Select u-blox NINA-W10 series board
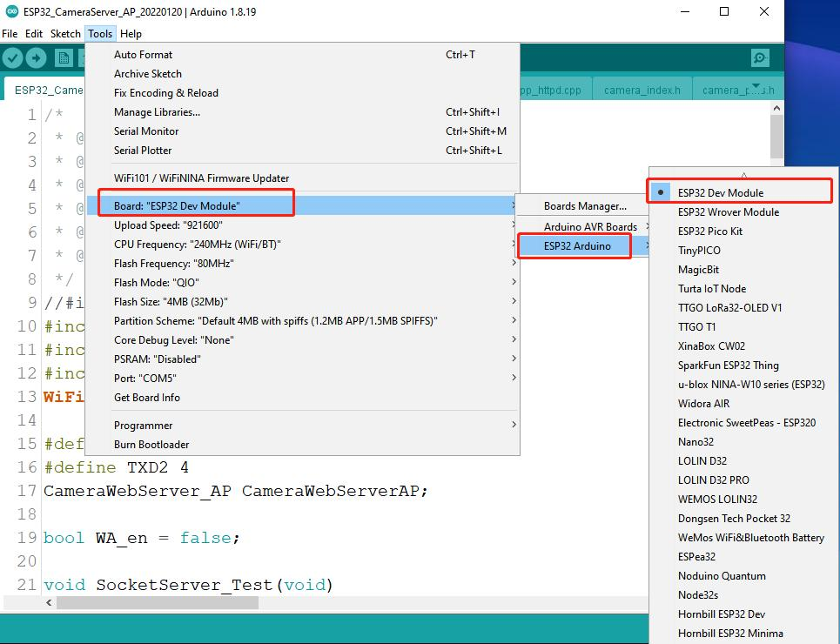The image size is (840, 644). point(744,385)
